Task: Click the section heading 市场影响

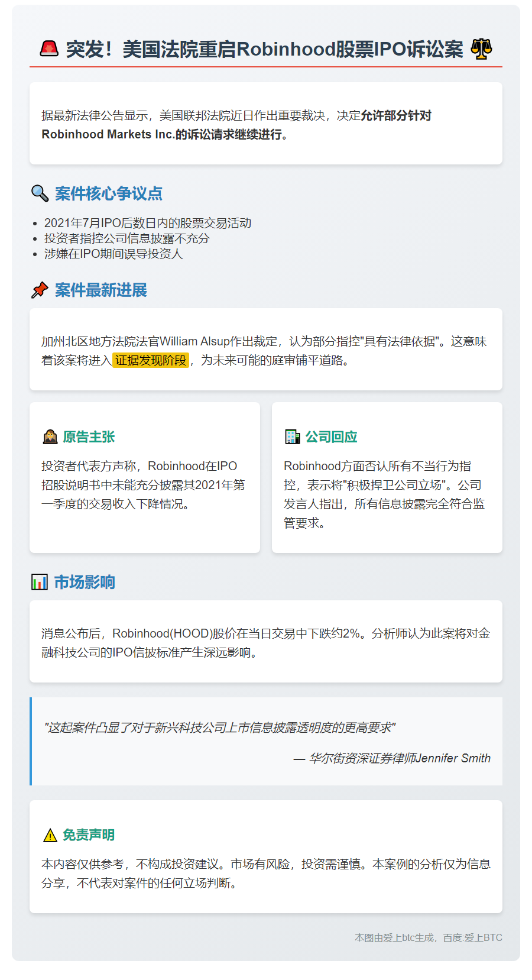Action: [x=85, y=582]
